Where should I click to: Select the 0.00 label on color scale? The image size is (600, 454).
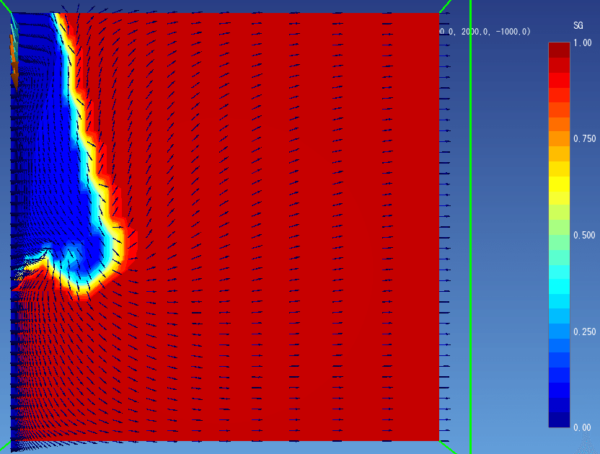582,427
